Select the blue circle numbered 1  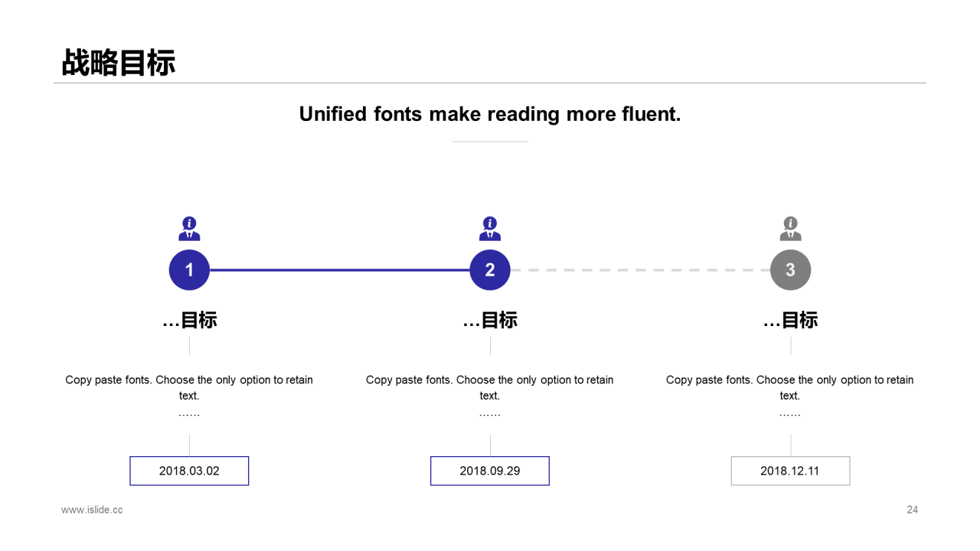click(x=189, y=270)
